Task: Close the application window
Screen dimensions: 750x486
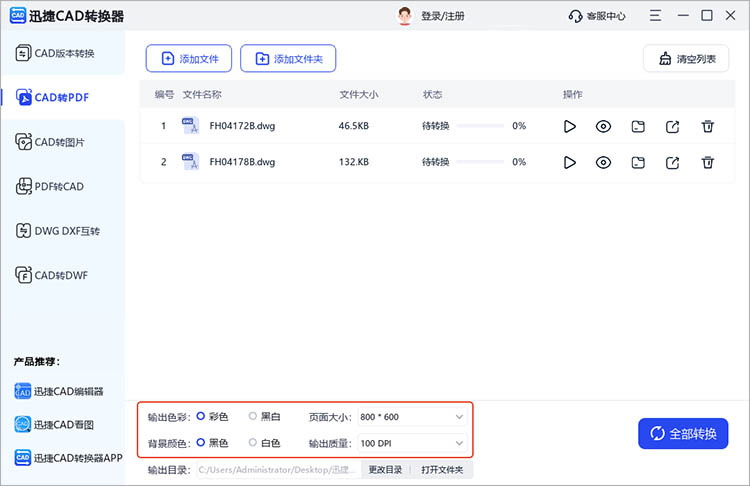Action: [x=730, y=15]
